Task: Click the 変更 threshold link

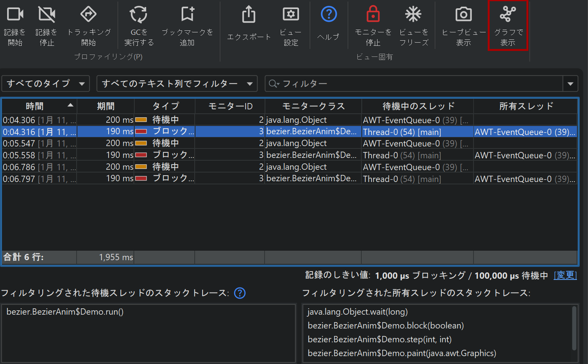Action: click(x=565, y=275)
